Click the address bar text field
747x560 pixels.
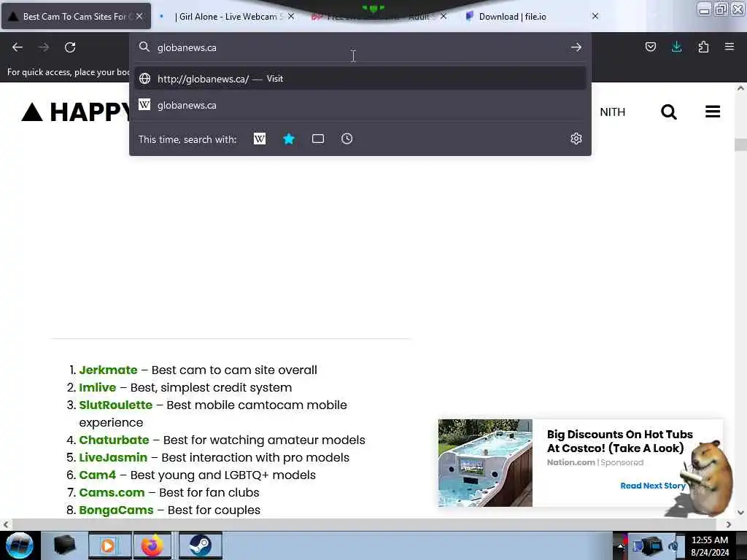coord(360,47)
